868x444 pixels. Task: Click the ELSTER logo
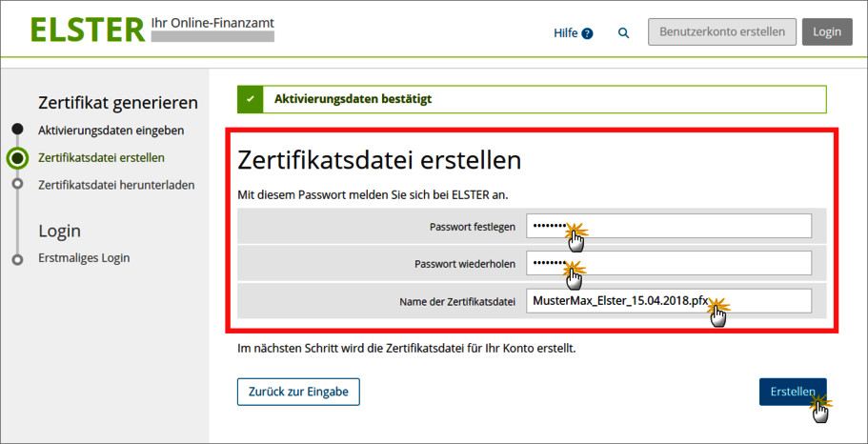click(88, 30)
